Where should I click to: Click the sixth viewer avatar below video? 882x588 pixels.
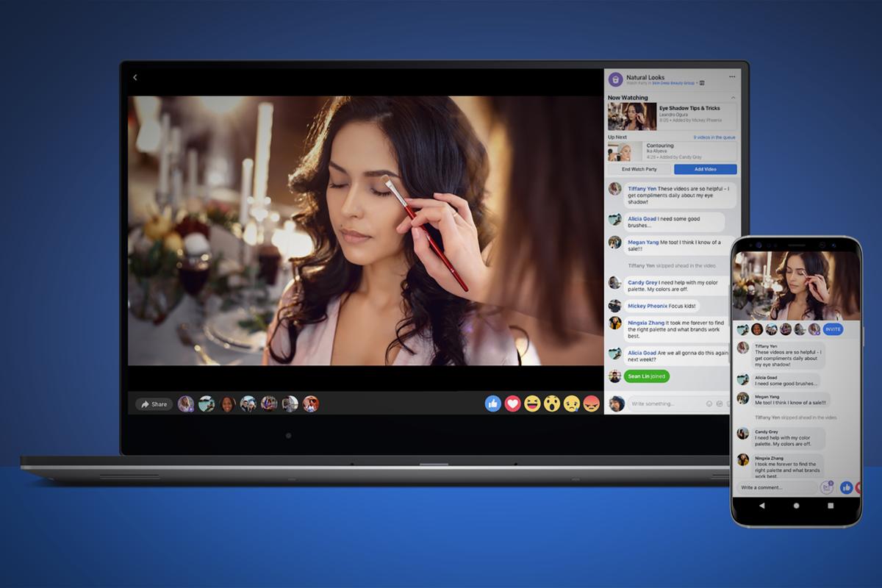[x=290, y=404]
